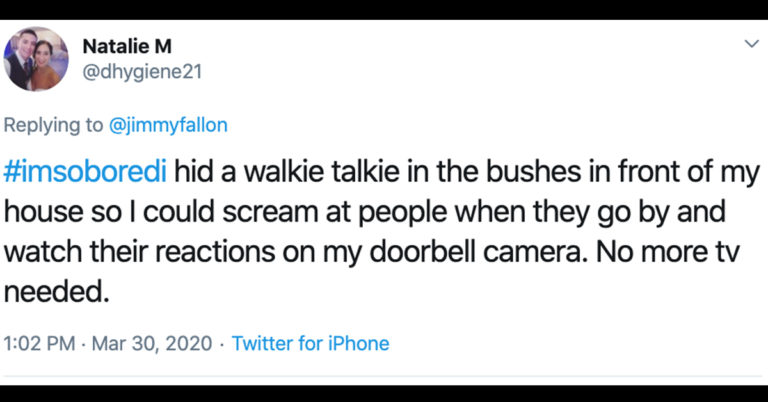Open the #imsoboredi hashtag
768x402 pixels.
coord(87,170)
